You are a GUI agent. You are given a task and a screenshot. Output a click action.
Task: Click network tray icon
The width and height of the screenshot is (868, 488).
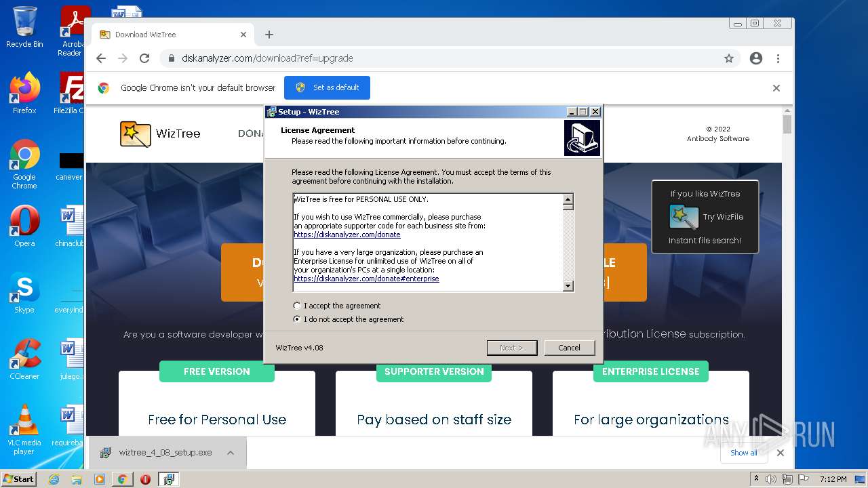(x=787, y=479)
